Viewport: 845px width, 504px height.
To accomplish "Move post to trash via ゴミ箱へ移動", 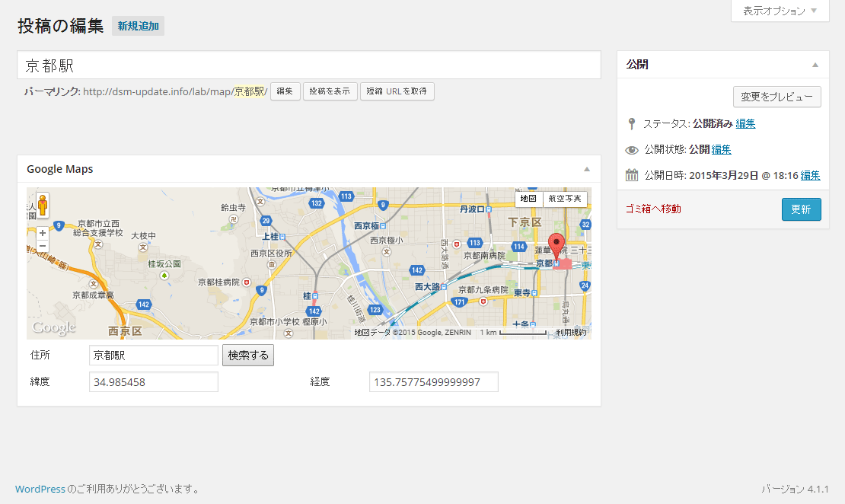I will [653, 209].
